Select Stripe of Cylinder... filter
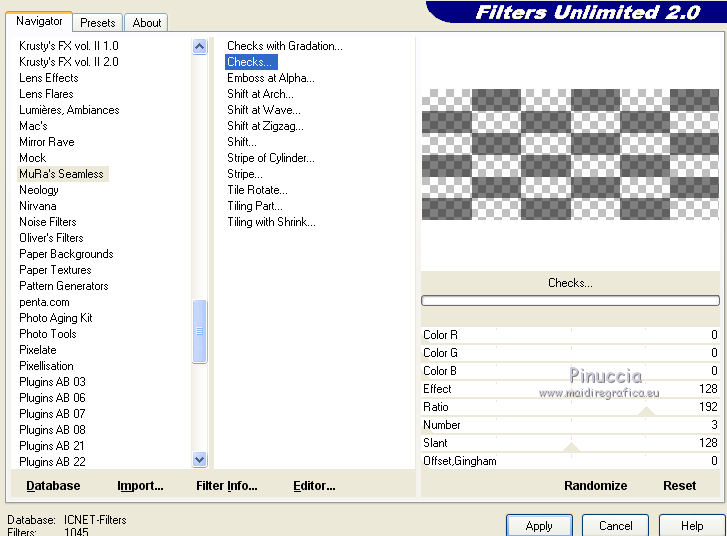 [271, 158]
